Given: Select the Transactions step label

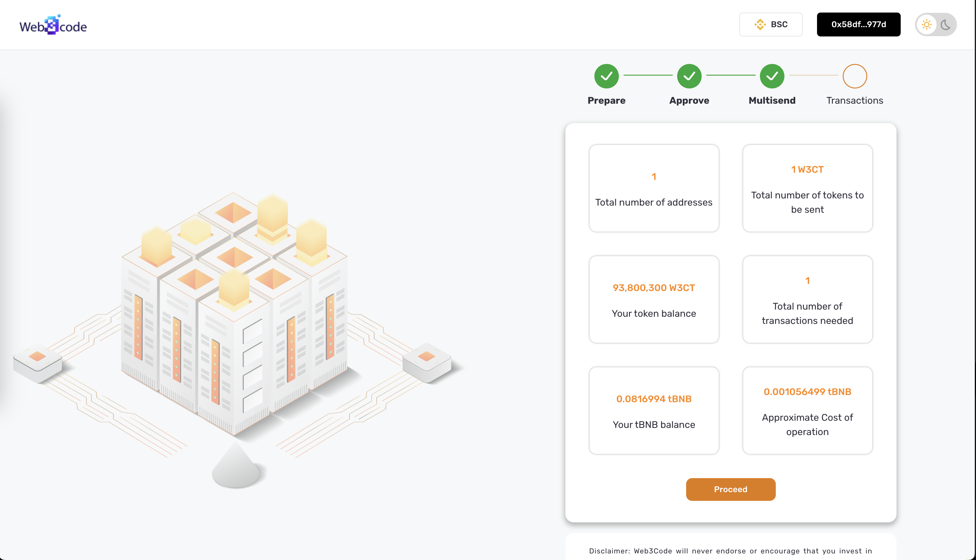Looking at the screenshot, I should tap(854, 100).
